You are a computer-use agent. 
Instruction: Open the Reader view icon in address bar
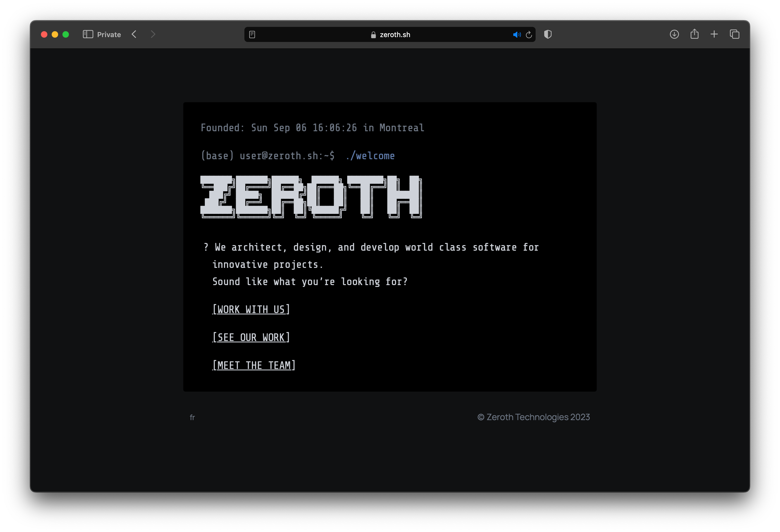click(x=252, y=34)
